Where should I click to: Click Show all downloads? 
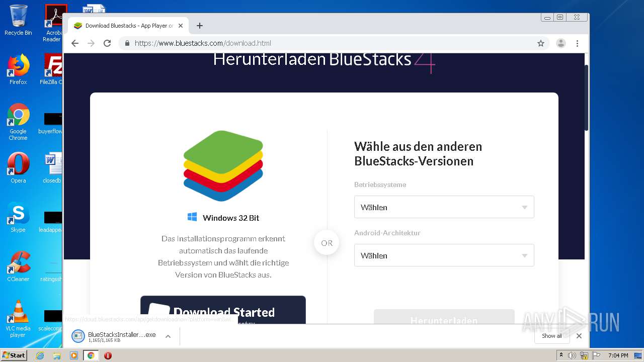(x=552, y=336)
